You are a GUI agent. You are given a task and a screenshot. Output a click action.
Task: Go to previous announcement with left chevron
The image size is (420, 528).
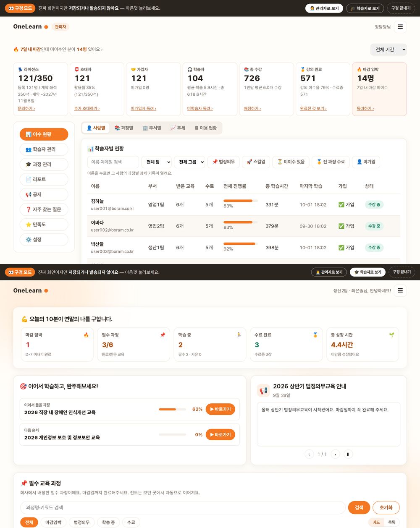pyautogui.click(x=309, y=454)
